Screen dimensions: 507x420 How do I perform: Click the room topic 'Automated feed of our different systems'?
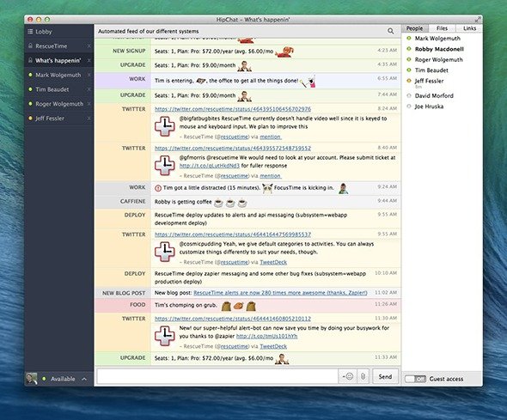[149, 31]
